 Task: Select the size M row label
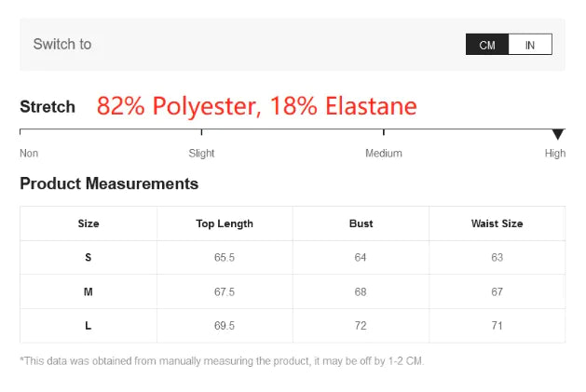click(x=89, y=292)
